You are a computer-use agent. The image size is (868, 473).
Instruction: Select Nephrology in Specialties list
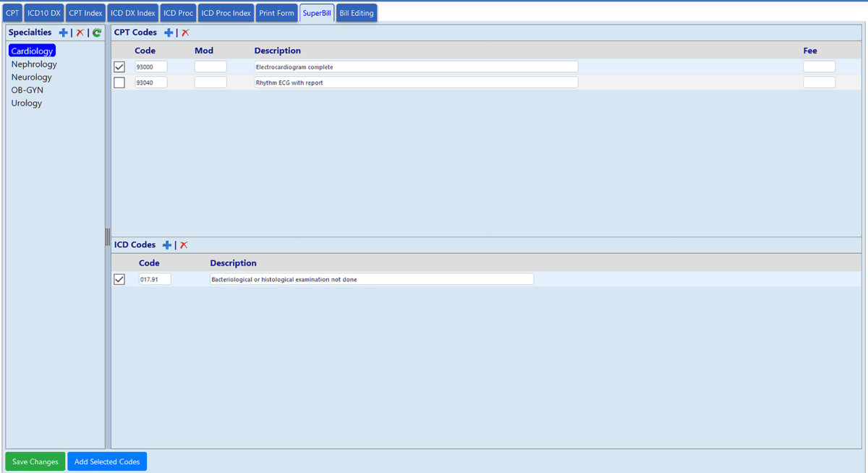34,64
